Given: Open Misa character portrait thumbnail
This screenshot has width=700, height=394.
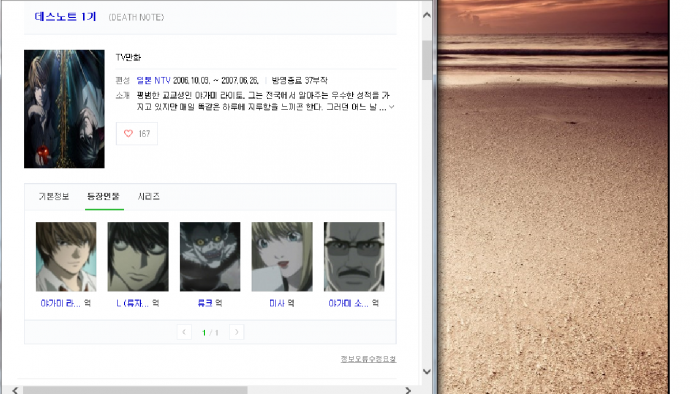Looking at the screenshot, I should pyautogui.click(x=282, y=257).
